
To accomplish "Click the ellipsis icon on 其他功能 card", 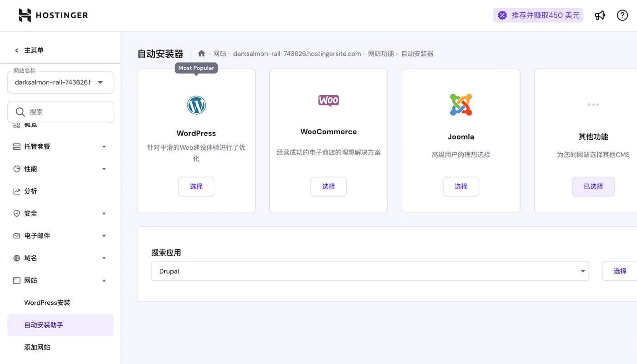I will [593, 104].
